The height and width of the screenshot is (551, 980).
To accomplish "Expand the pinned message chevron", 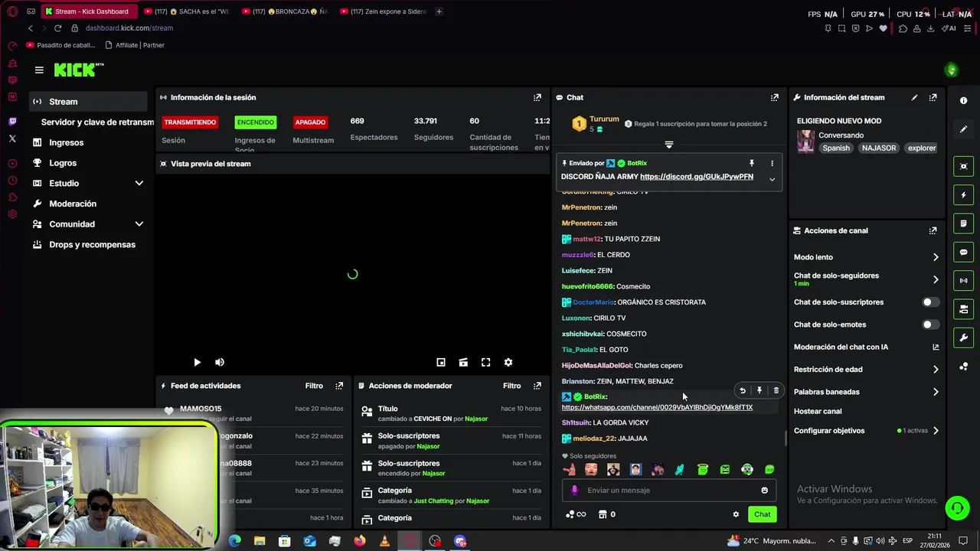I will coord(772,179).
